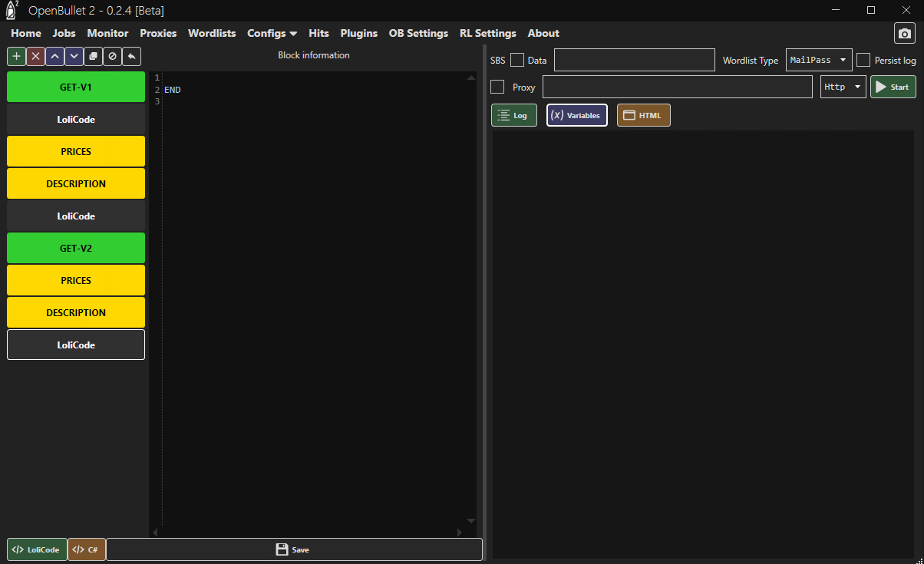Click the editor's scroll down arrow
The image size is (924, 564).
click(471, 521)
